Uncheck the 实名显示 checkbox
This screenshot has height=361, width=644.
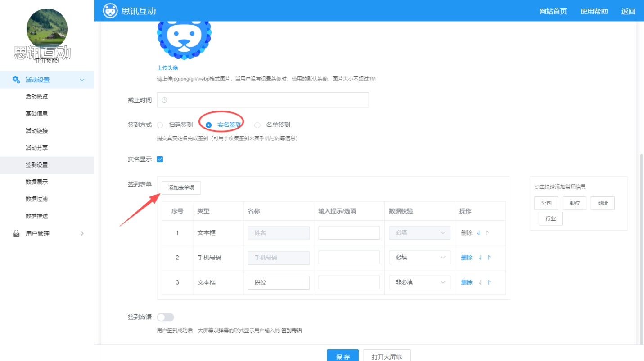click(x=160, y=159)
